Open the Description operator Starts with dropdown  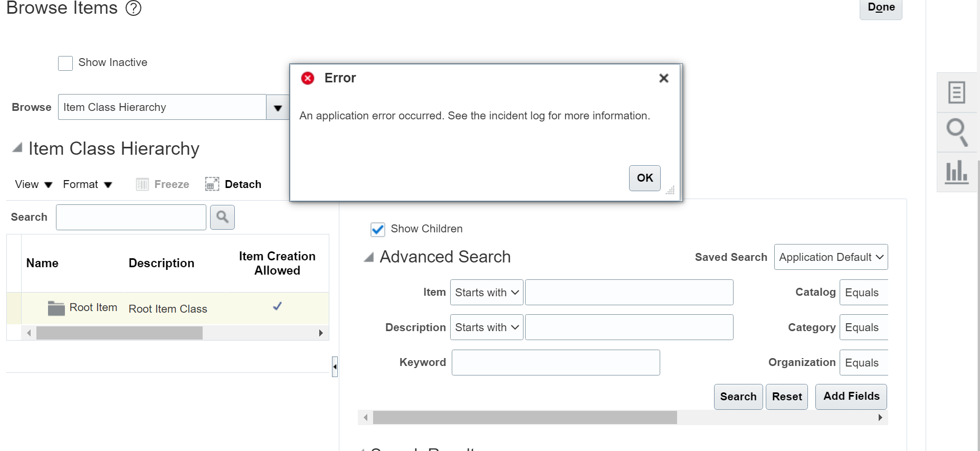487,327
